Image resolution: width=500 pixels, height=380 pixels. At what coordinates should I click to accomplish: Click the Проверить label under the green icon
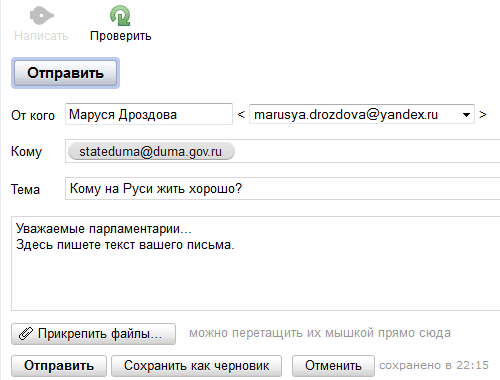pos(121,36)
